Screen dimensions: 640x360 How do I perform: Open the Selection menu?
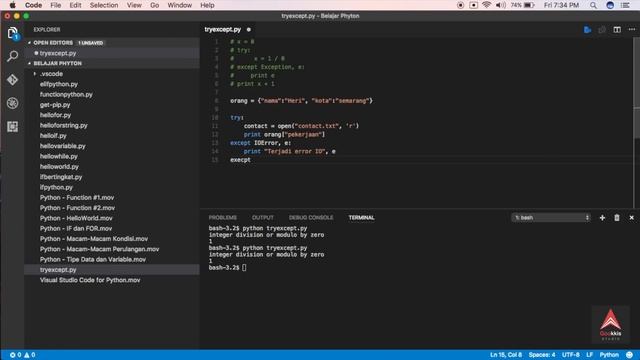coord(104,5)
